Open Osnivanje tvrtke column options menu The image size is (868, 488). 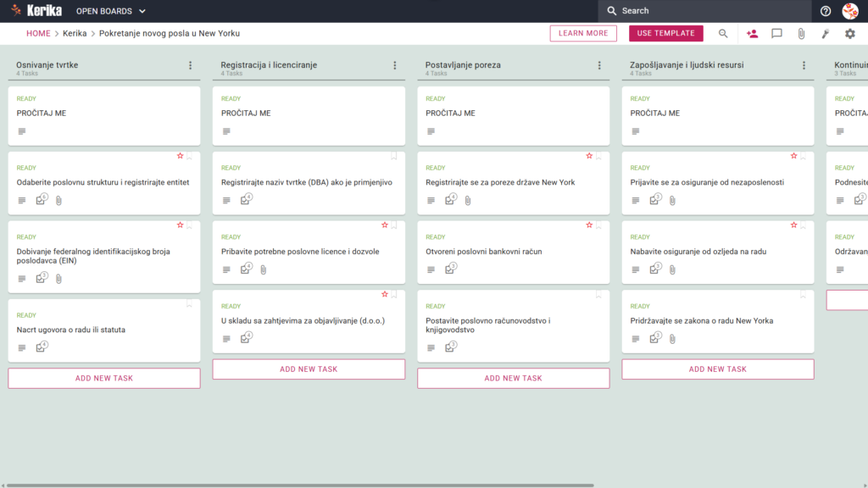point(191,65)
